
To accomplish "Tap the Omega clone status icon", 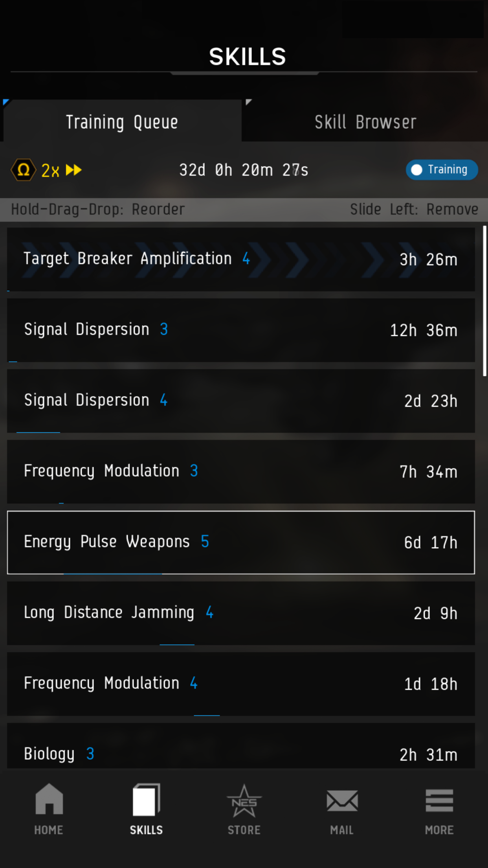I will [24, 170].
